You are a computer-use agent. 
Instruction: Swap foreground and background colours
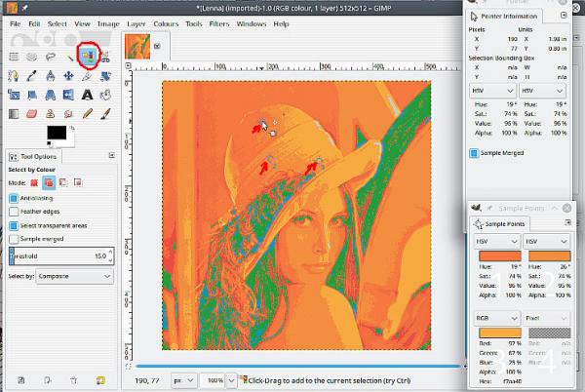tap(72, 129)
